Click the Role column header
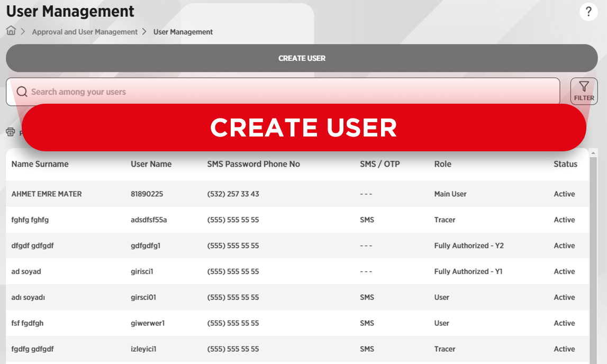607x364 pixels. point(442,164)
